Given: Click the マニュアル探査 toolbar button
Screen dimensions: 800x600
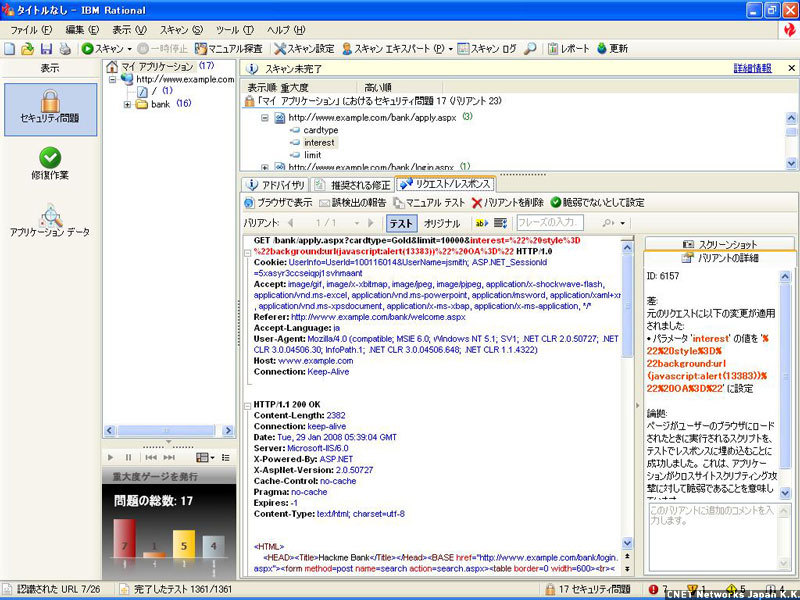Looking at the screenshot, I should 229,48.
